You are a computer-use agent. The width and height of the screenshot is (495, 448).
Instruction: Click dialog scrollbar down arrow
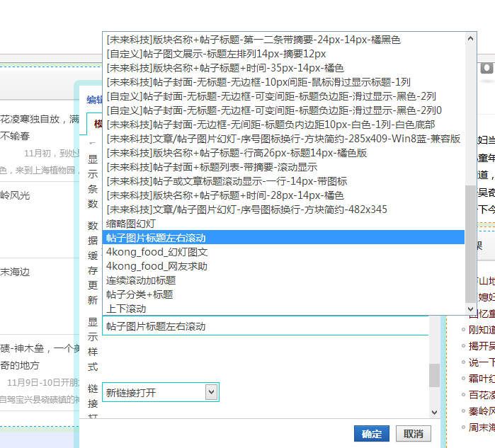point(434,413)
